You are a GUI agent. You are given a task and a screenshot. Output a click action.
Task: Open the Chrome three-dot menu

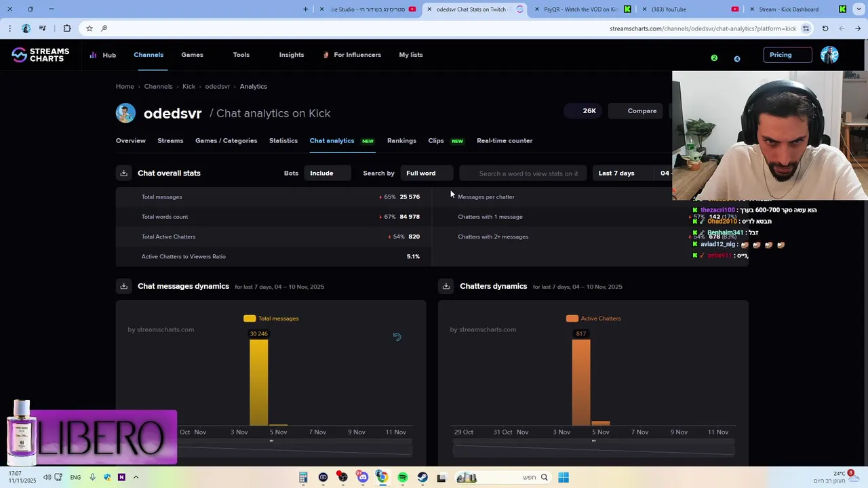[x=9, y=28]
